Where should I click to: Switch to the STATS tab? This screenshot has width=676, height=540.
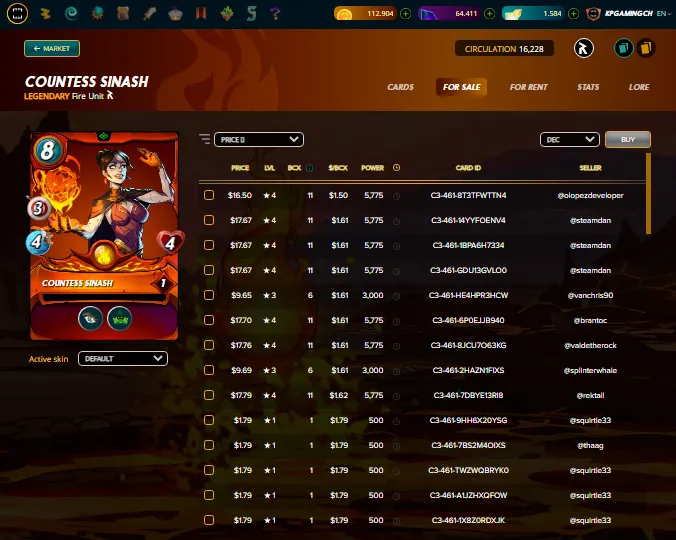tap(588, 87)
